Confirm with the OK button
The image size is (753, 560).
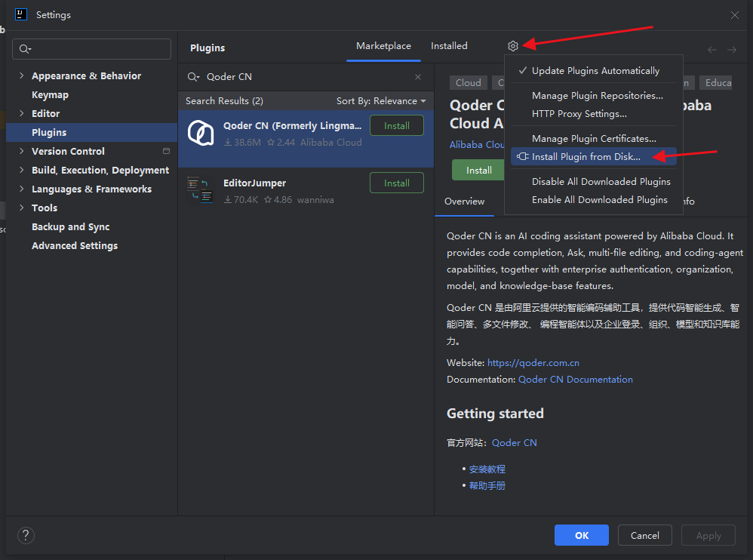582,535
